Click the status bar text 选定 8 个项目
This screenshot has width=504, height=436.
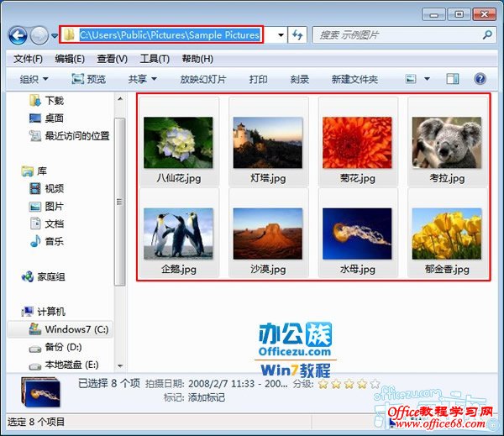click(x=36, y=422)
